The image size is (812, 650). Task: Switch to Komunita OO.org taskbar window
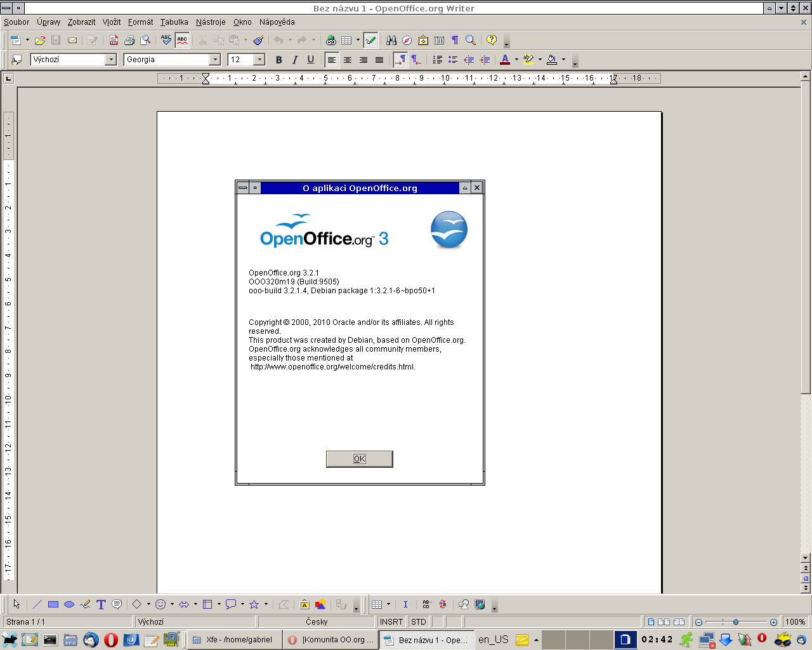331,640
